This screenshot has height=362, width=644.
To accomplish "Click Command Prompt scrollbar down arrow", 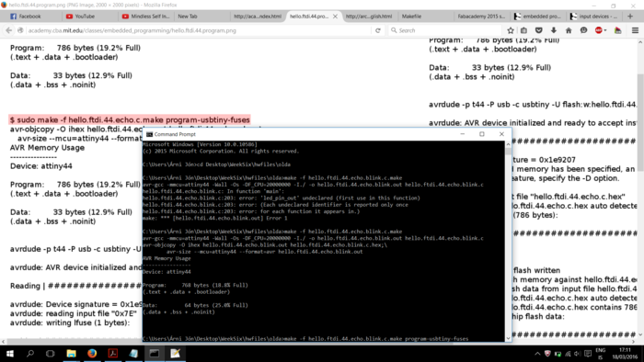I will [508, 338].
